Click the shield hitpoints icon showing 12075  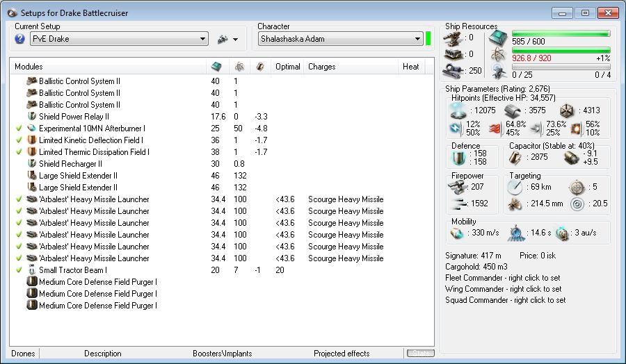tap(457, 110)
